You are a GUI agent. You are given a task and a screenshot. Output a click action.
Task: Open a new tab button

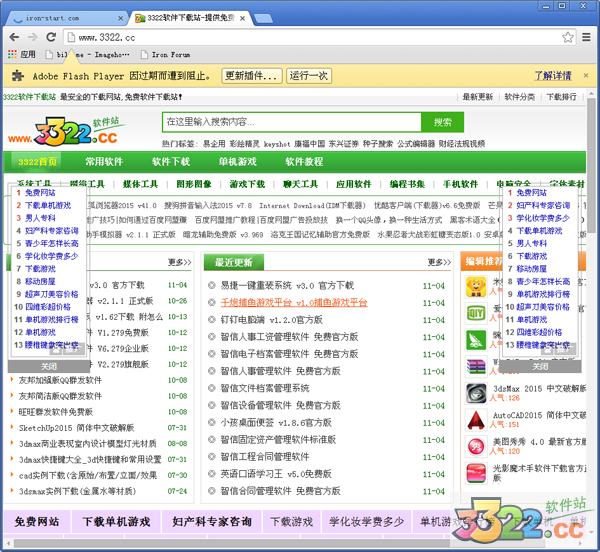[x=263, y=18]
